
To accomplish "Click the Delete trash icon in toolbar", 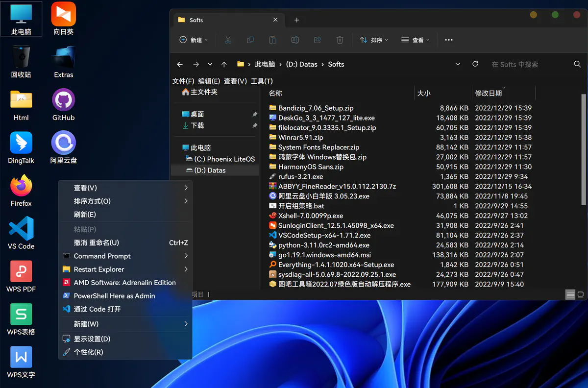I will click(x=340, y=40).
